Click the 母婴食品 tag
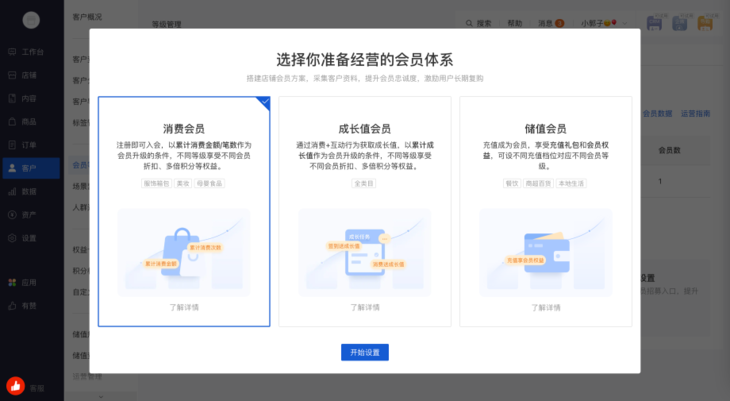This screenshot has width=730, height=401. [210, 184]
